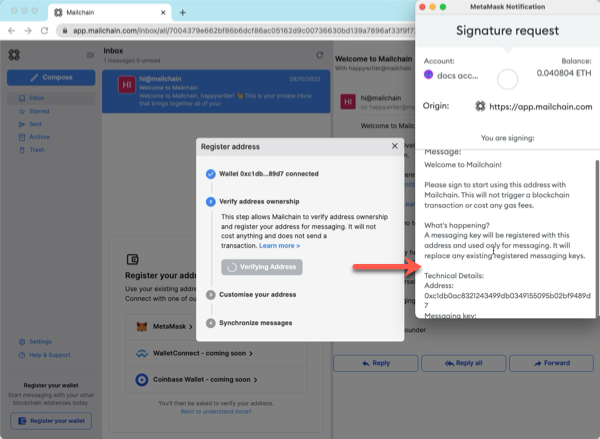600x439 pixels.
Task: Open the Starred folder
Action: click(51, 111)
